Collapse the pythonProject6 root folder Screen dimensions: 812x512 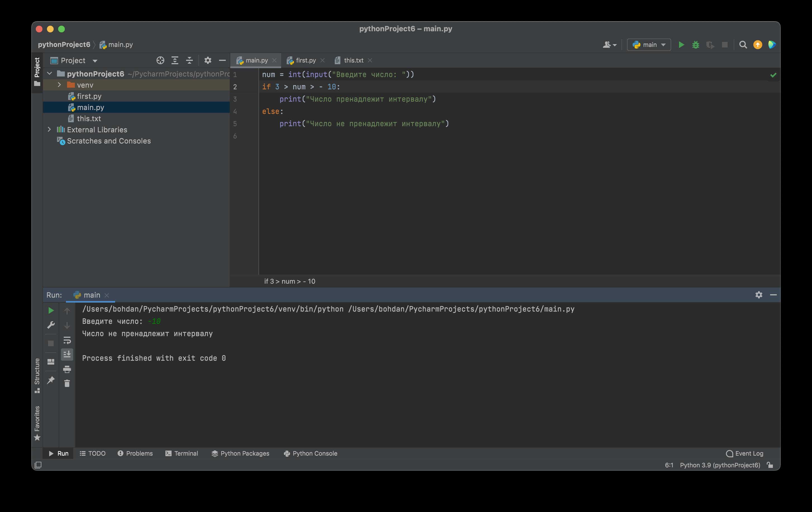pos(49,73)
